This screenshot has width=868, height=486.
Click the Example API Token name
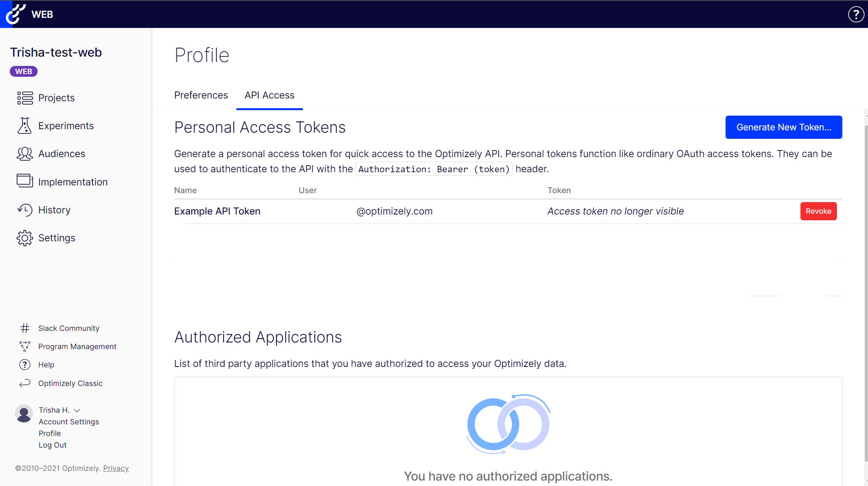coord(217,211)
